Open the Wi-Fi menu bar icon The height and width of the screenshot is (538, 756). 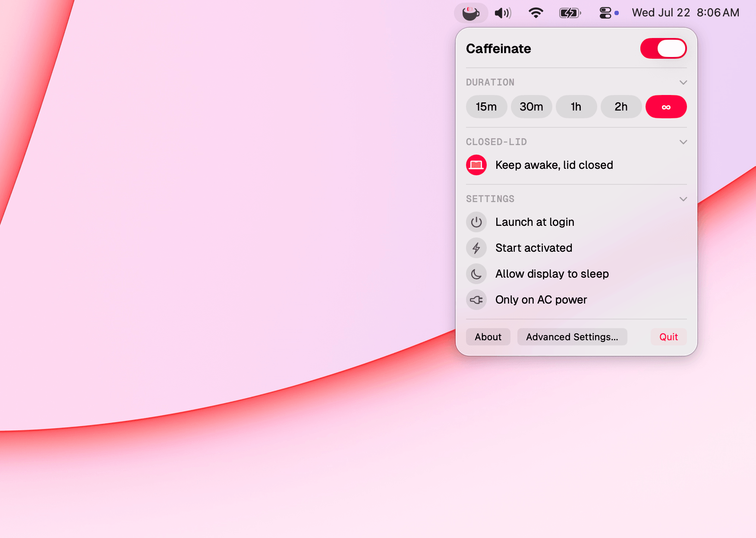click(535, 13)
